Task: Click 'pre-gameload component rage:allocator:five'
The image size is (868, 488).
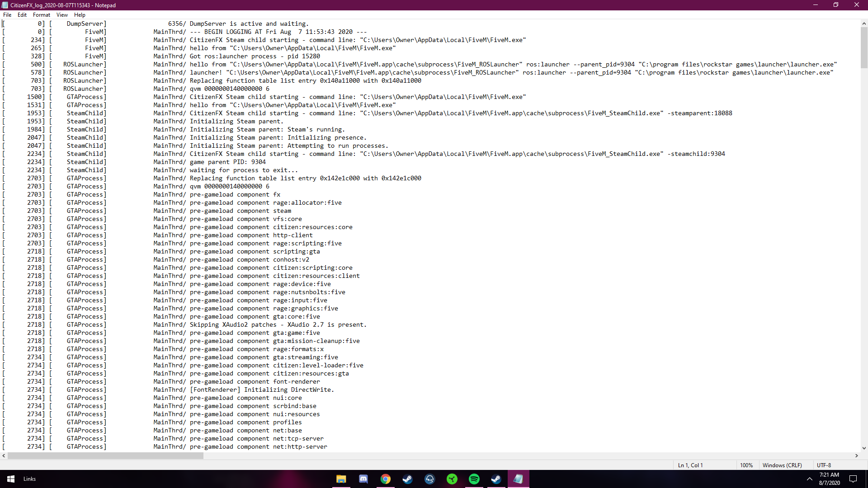Action: (x=265, y=203)
